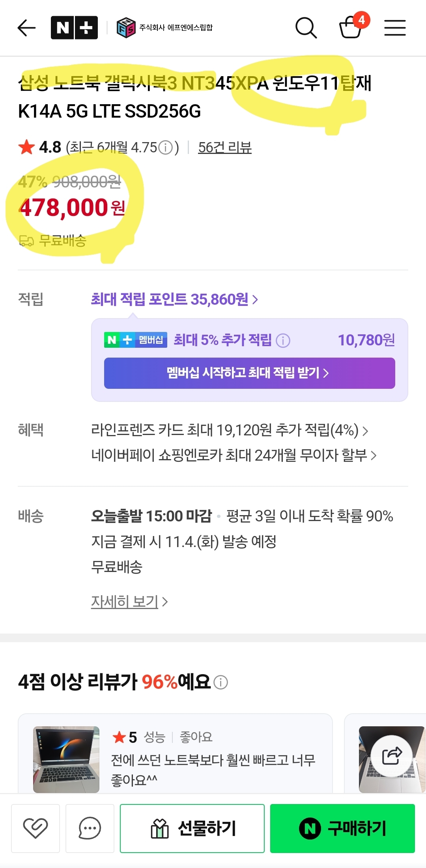Open the chat inquiry speech bubble icon

(90, 828)
